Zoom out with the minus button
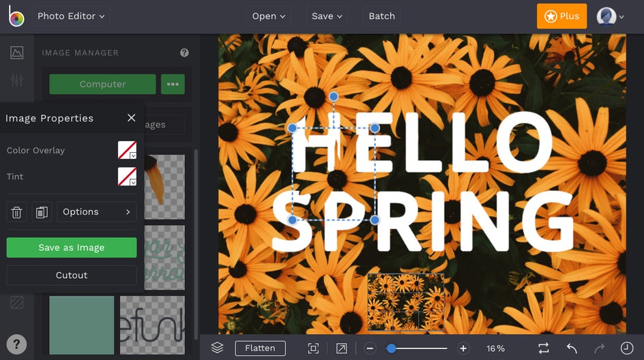644x360 pixels. point(370,348)
